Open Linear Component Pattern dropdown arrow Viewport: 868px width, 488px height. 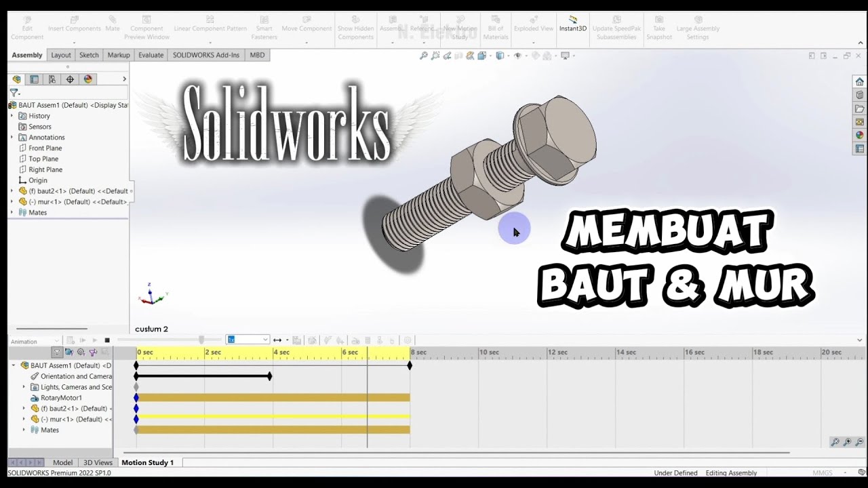[210, 43]
